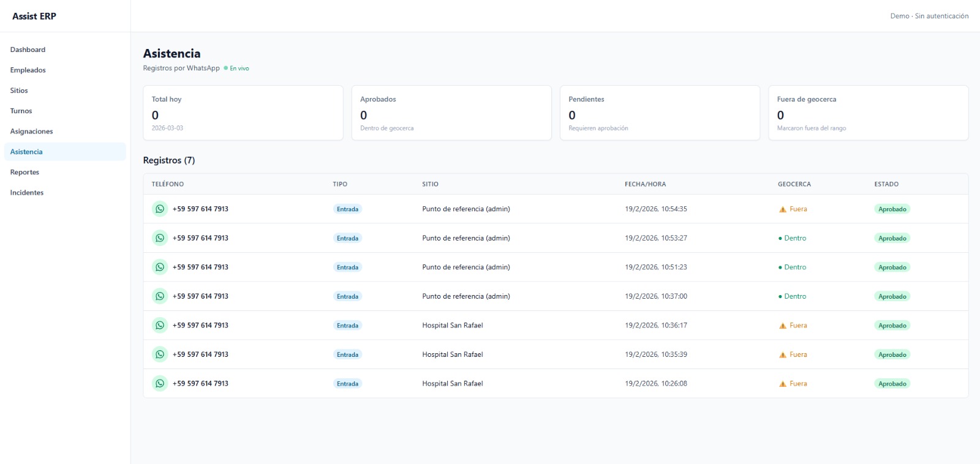The height and width of the screenshot is (464, 980).
Task: Click warning triangle icon in 10:54:35 row
Action: pos(783,209)
